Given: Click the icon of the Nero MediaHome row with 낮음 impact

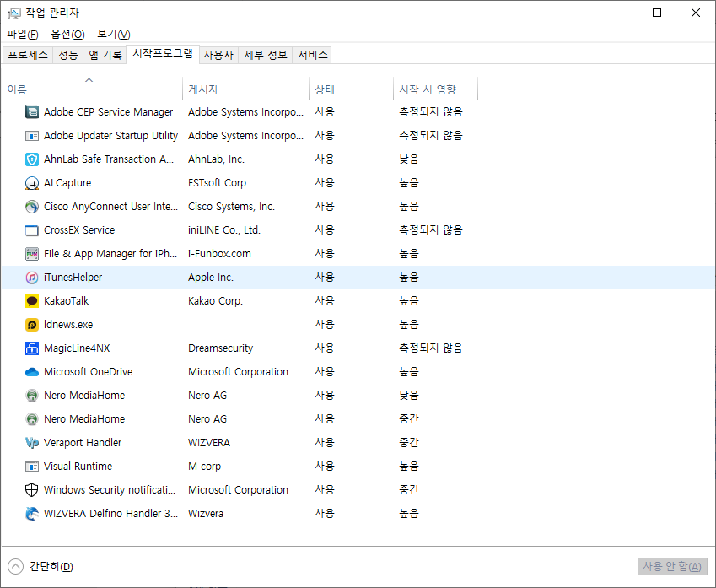Looking at the screenshot, I should point(31,396).
